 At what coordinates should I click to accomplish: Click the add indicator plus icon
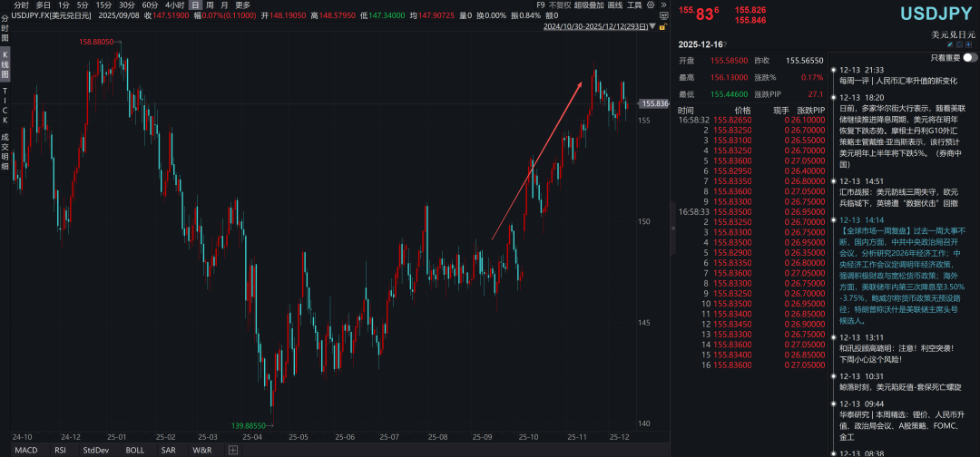point(232,450)
